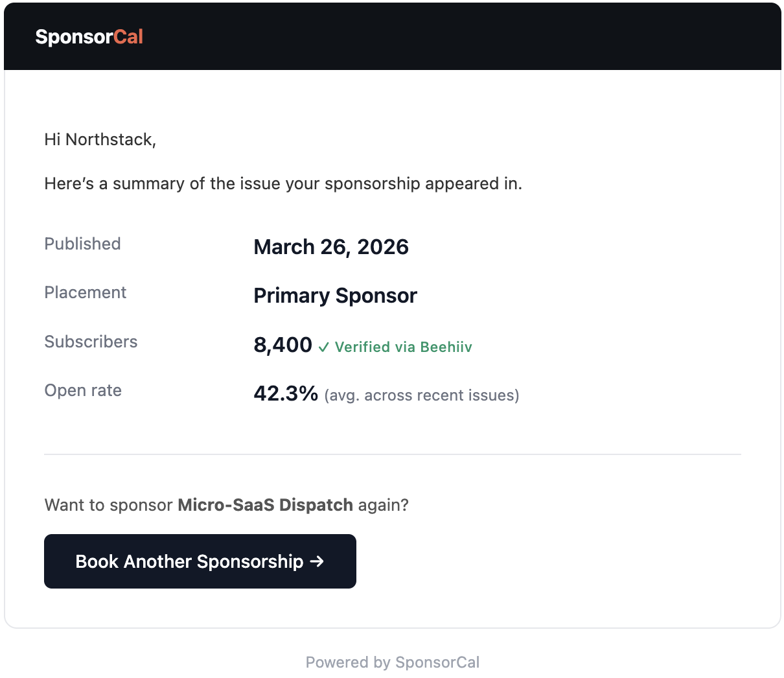
Task: Select the 8,400 subscriber count
Action: [282, 345]
